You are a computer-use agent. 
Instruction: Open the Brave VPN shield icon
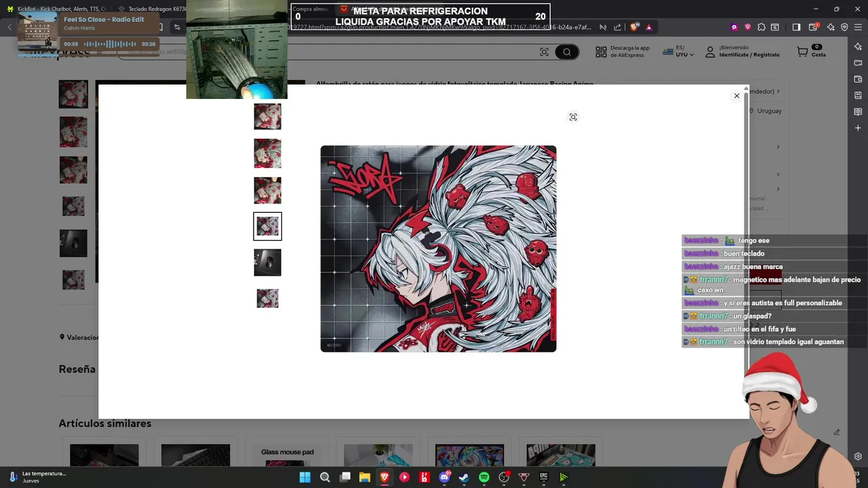(x=844, y=27)
